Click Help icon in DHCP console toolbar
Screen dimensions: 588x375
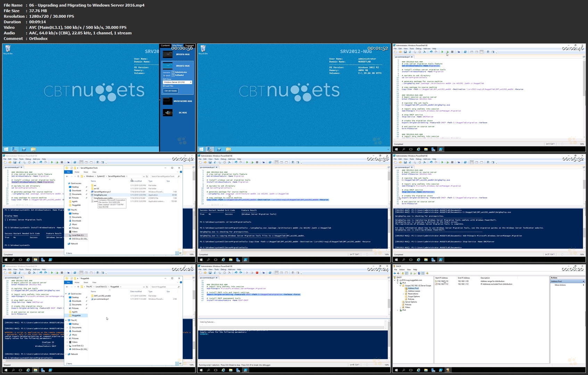(419, 273)
